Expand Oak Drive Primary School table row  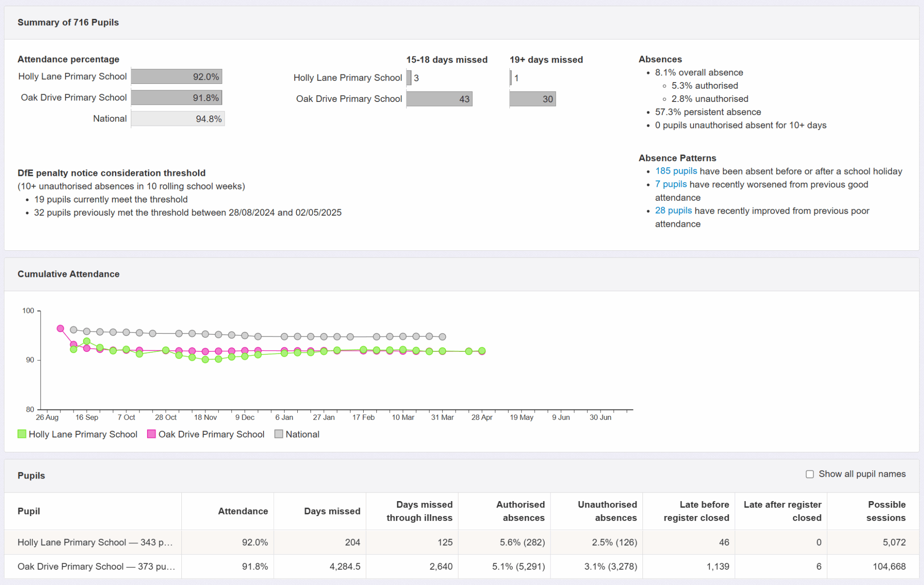pyautogui.click(x=96, y=567)
